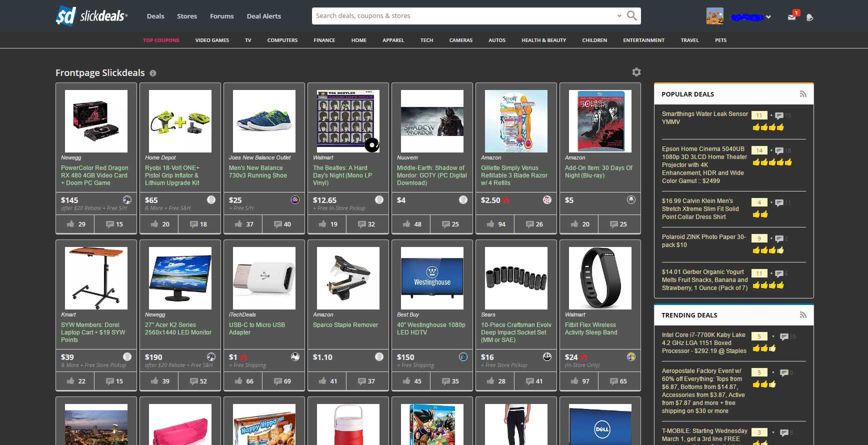868x445 pixels.
Task: Open Deal Alerts
Action: [x=264, y=16]
